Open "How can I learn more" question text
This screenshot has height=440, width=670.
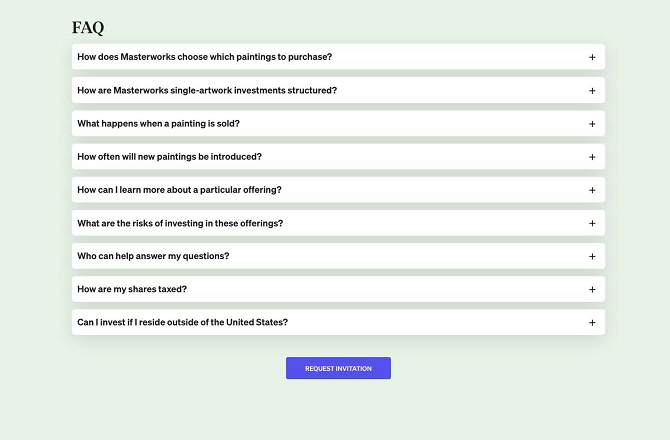179,190
